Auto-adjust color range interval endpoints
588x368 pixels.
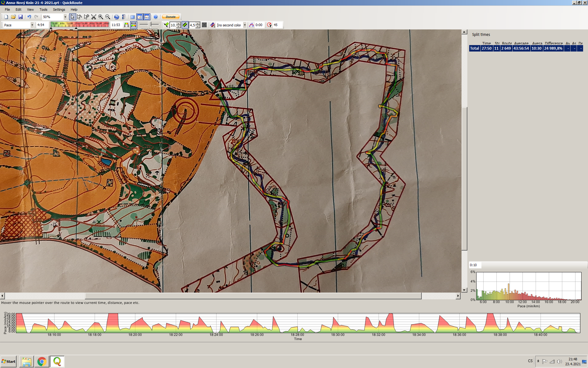pos(126,25)
